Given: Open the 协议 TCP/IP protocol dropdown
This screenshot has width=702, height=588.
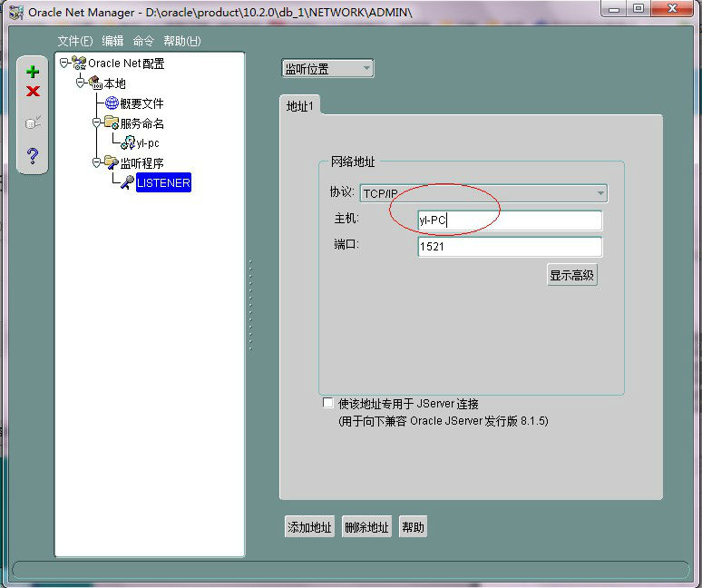Looking at the screenshot, I should coord(483,193).
